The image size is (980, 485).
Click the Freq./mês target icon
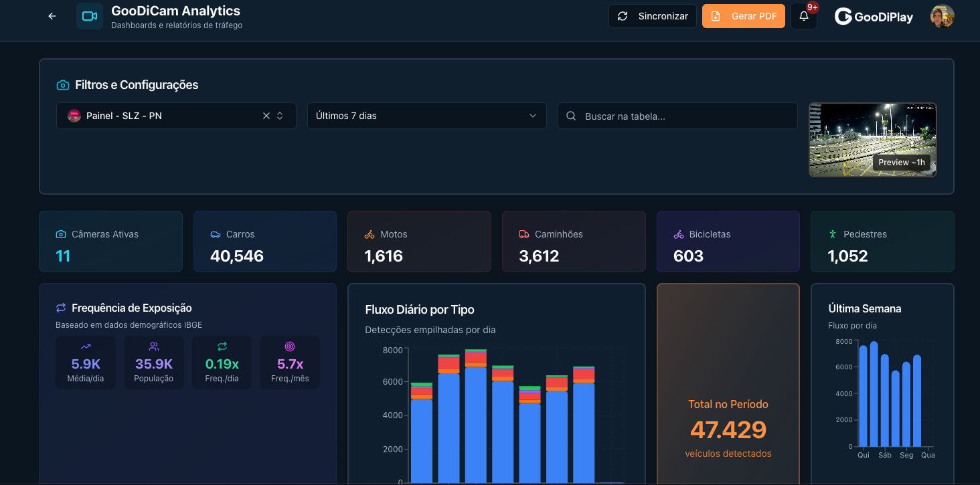(x=290, y=347)
